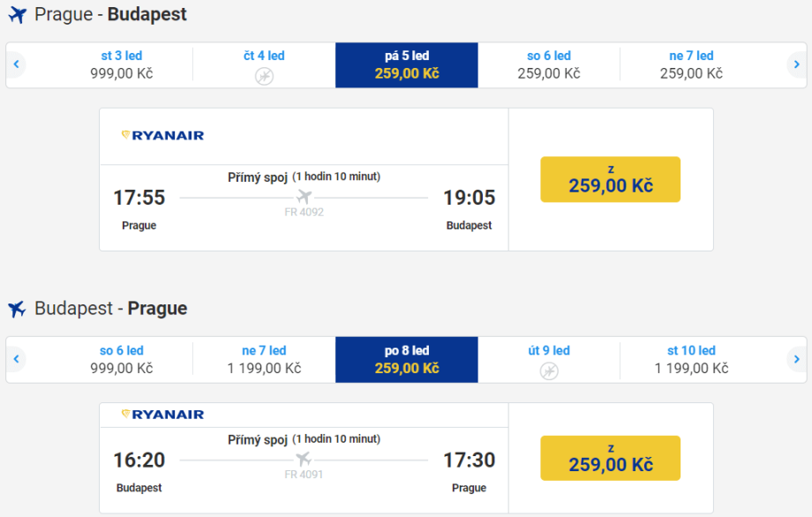Show later outbound dates with right arrow
Screen dimensions: 812x517
click(796, 64)
